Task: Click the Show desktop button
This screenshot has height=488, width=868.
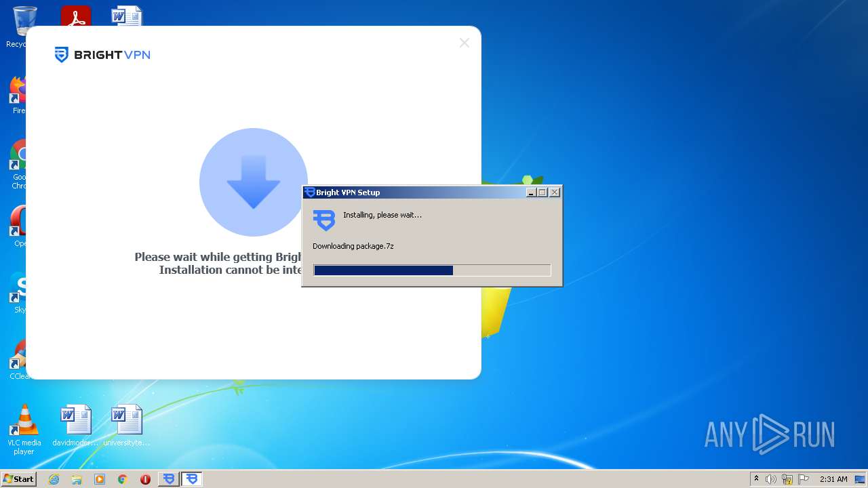Action: click(x=861, y=479)
